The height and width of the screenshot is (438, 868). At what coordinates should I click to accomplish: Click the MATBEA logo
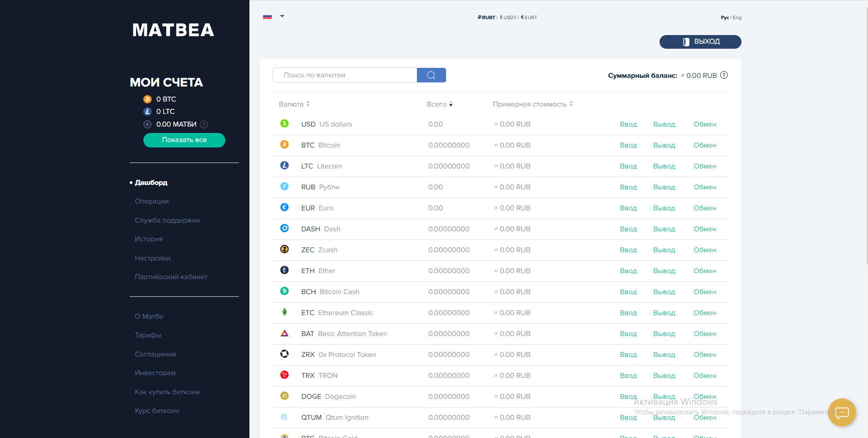click(x=173, y=30)
